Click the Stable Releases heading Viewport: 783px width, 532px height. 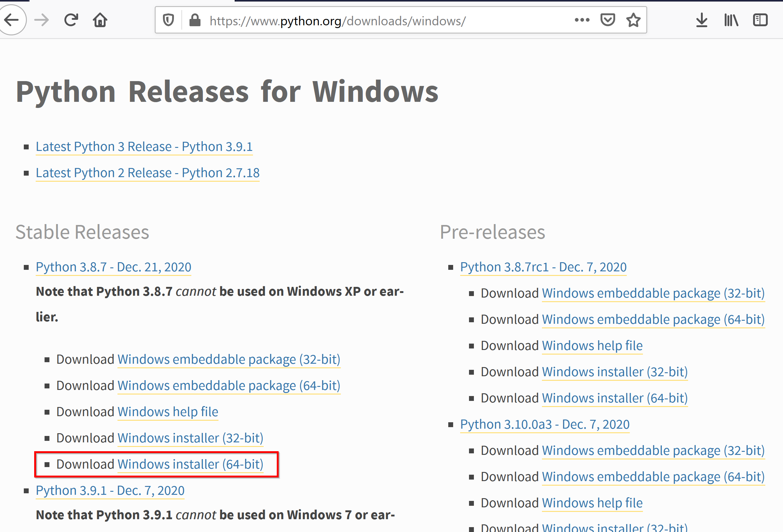click(82, 232)
